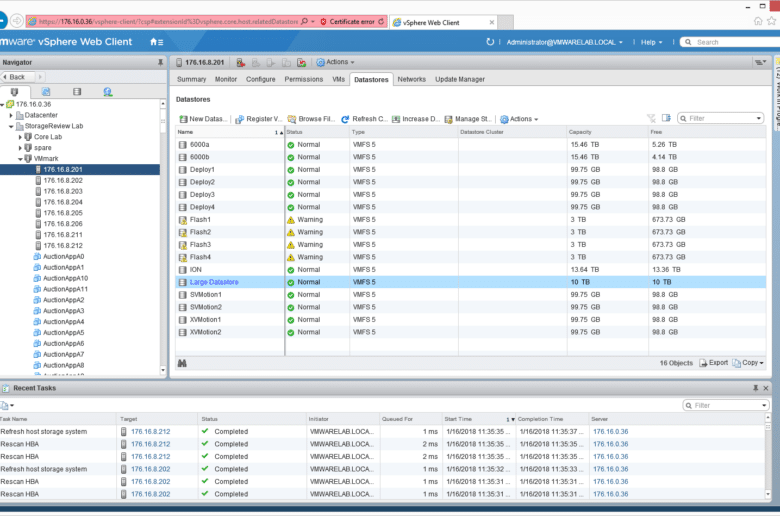
Task: Select the 6000a datastore row
Action: tap(471, 144)
